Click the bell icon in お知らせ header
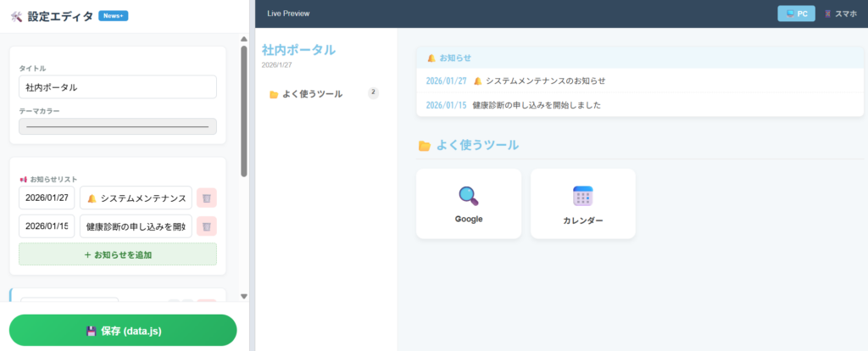868x351 pixels. 431,58
